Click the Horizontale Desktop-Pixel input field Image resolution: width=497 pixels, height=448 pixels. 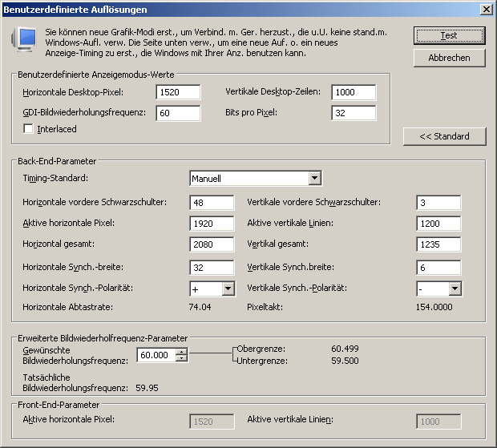pos(178,92)
